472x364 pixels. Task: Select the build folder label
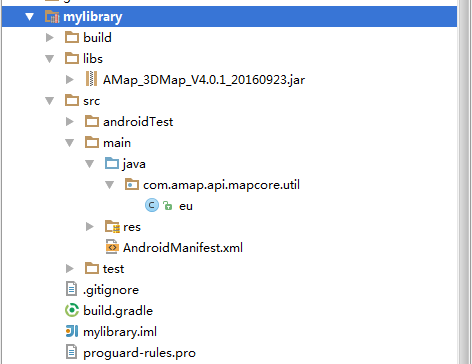point(97,37)
